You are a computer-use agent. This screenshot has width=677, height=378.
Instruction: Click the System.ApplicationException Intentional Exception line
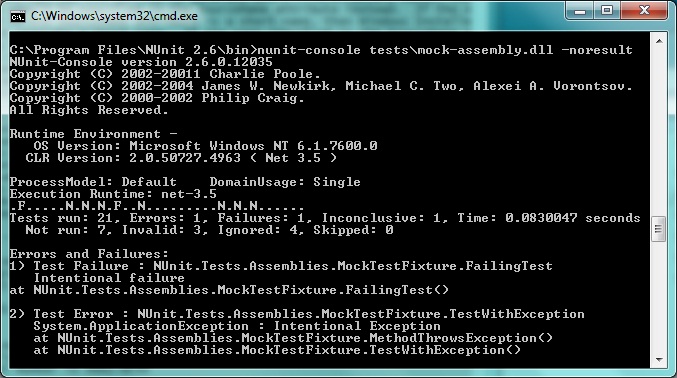pos(237,326)
